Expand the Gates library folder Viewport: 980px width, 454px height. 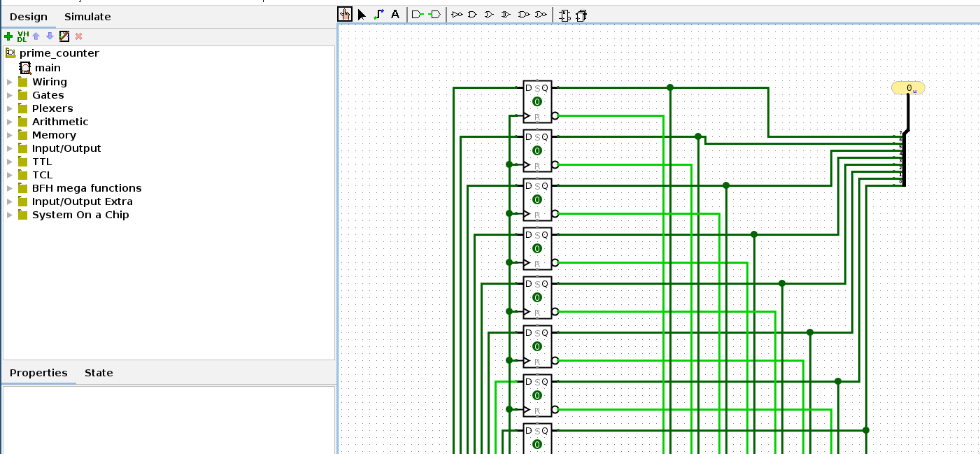[10, 95]
